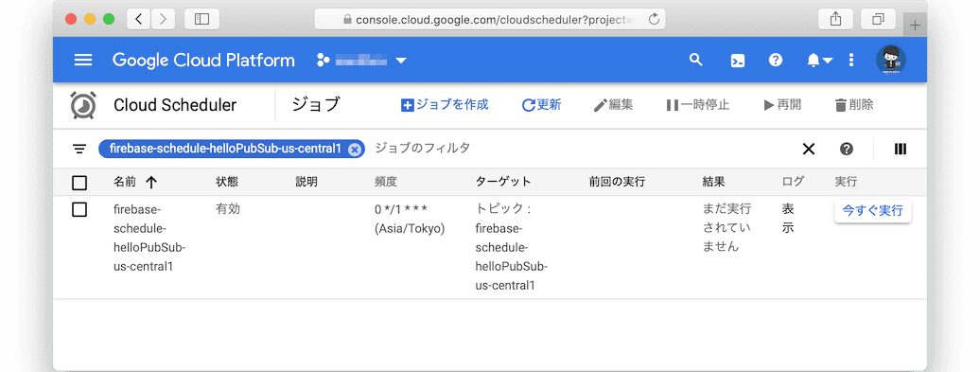Click the Safari share icon
The image size is (980, 372).
[x=835, y=19]
